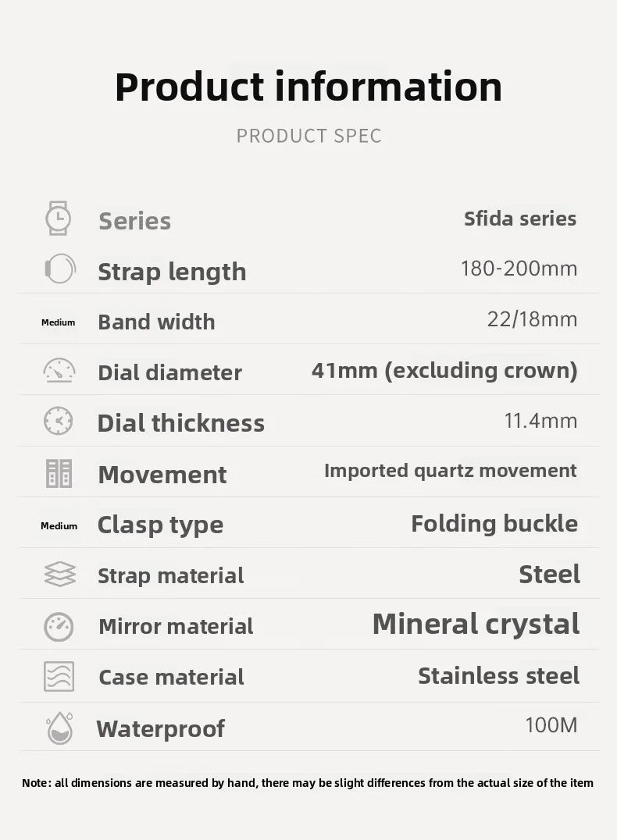Image resolution: width=617 pixels, height=840 pixels.
Task: Click the wave pattern icon beside Case material
Action: 59,676
